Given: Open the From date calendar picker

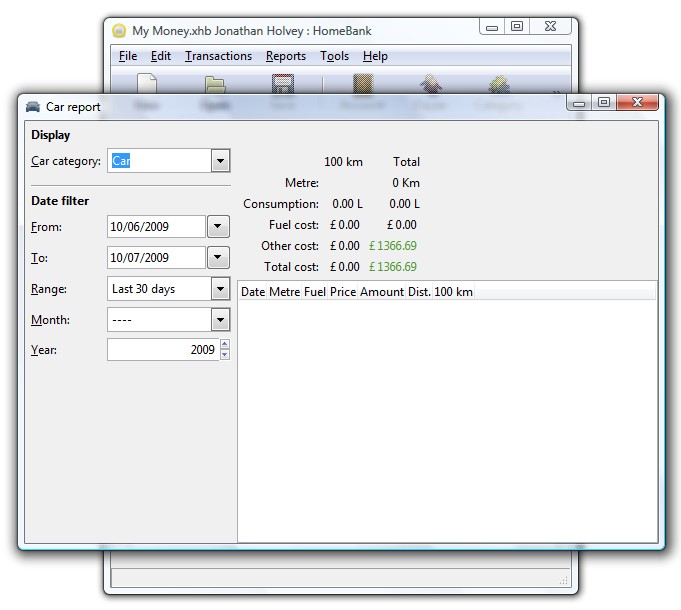Looking at the screenshot, I should [219, 227].
